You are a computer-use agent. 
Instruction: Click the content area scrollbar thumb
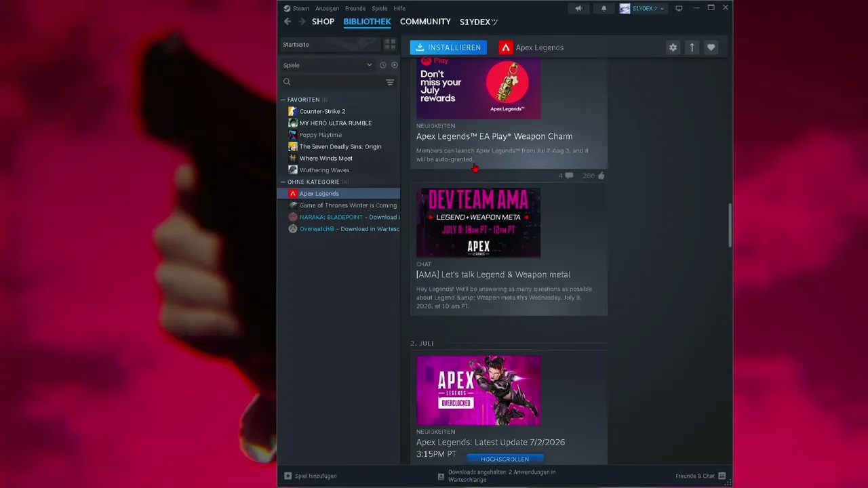tap(730, 226)
